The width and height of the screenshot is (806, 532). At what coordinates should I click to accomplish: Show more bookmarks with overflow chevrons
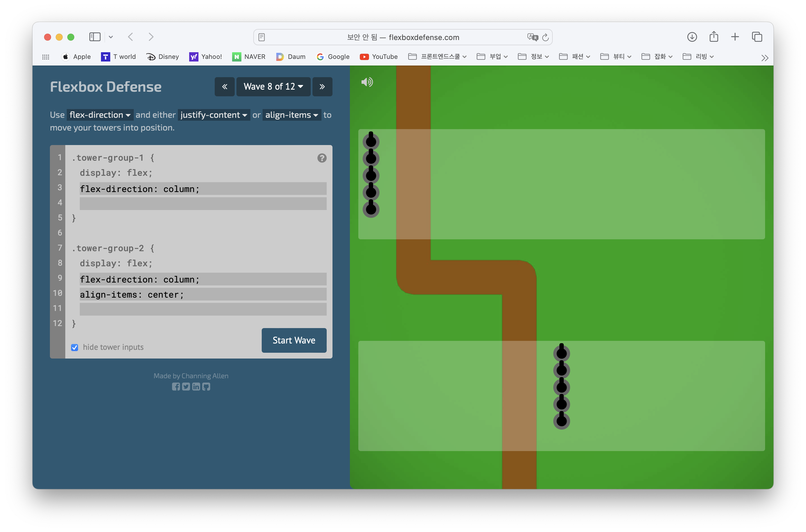(x=764, y=58)
